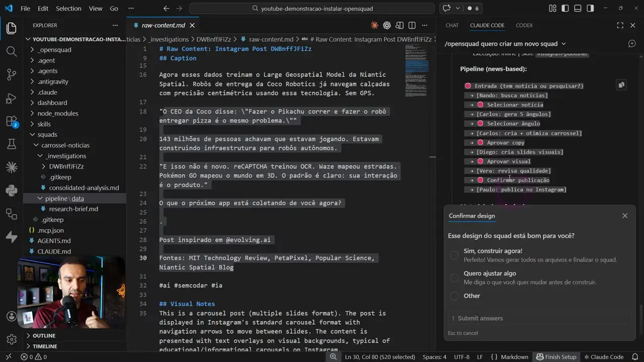Open the Go menu
This screenshot has height=362, width=644.
click(x=114, y=8)
